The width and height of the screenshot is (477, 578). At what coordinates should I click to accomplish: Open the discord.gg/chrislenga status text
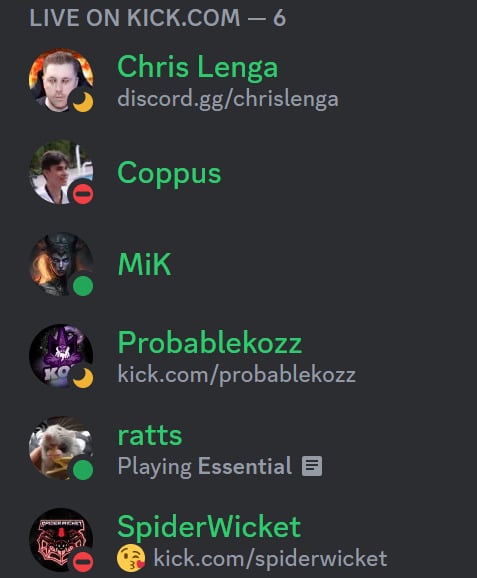tap(228, 99)
